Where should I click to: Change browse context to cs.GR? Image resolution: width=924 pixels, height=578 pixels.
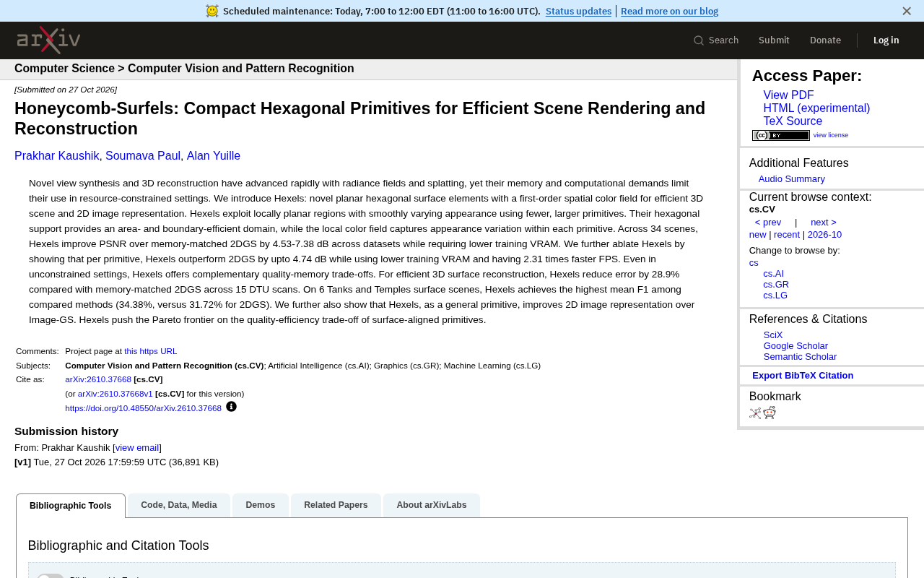tap(776, 285)
